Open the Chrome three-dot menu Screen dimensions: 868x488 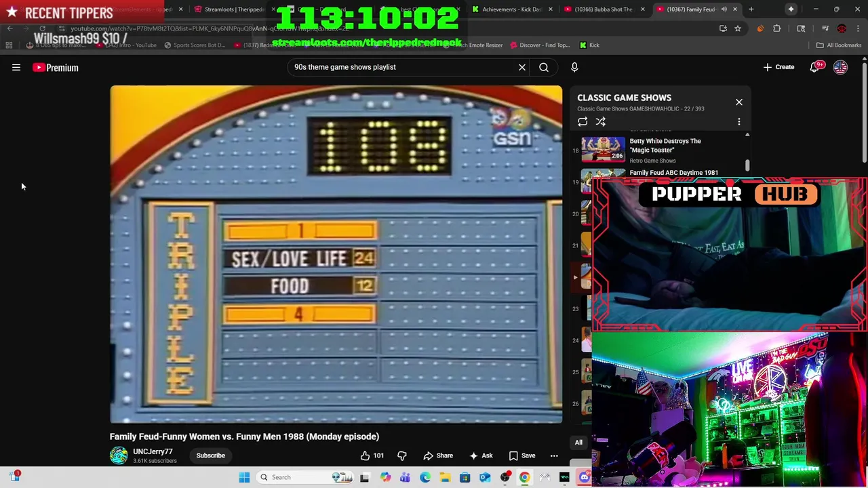click(859, 28)
